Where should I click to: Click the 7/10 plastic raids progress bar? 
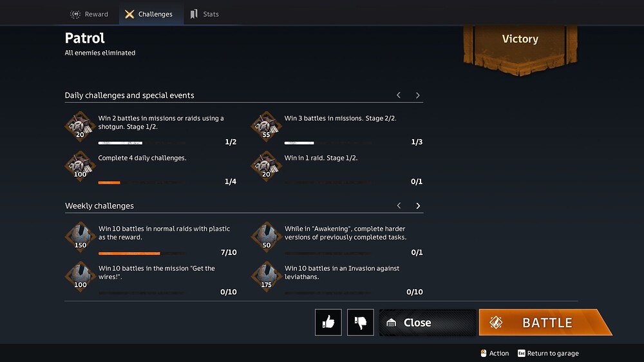[x=142, y=254]
